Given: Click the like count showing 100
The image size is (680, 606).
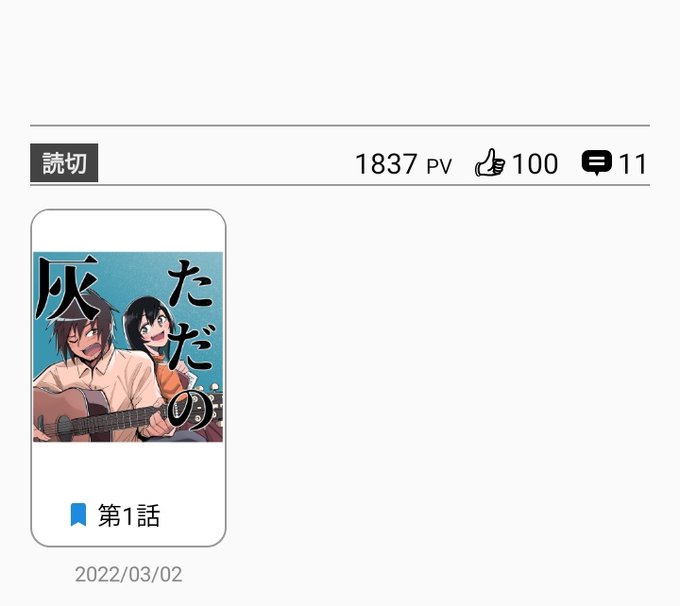Looking at the screenshot, I should pos(535,164).
